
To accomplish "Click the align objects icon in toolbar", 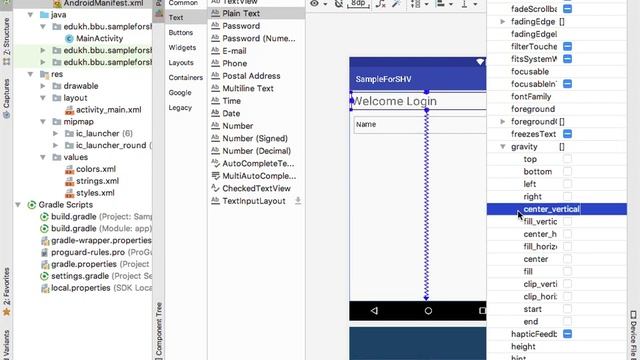I will pyautogui.click(x=440, y=4).
